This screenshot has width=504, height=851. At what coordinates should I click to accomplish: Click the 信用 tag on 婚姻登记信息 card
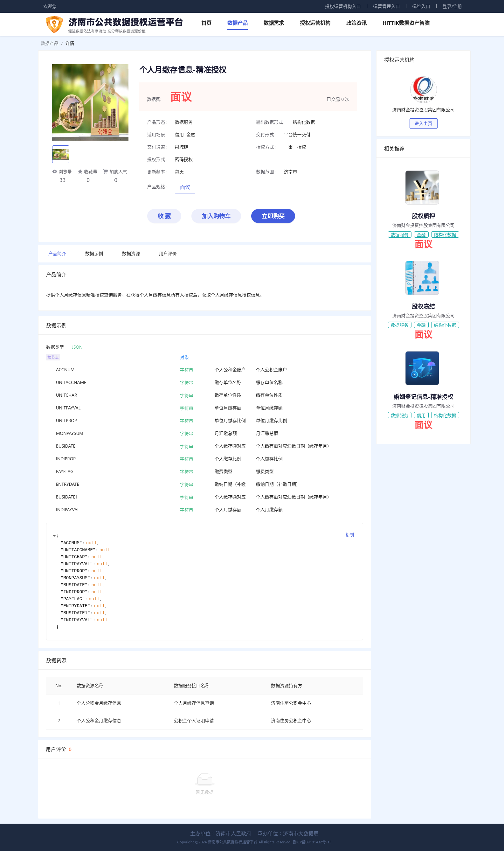(421, 415)
